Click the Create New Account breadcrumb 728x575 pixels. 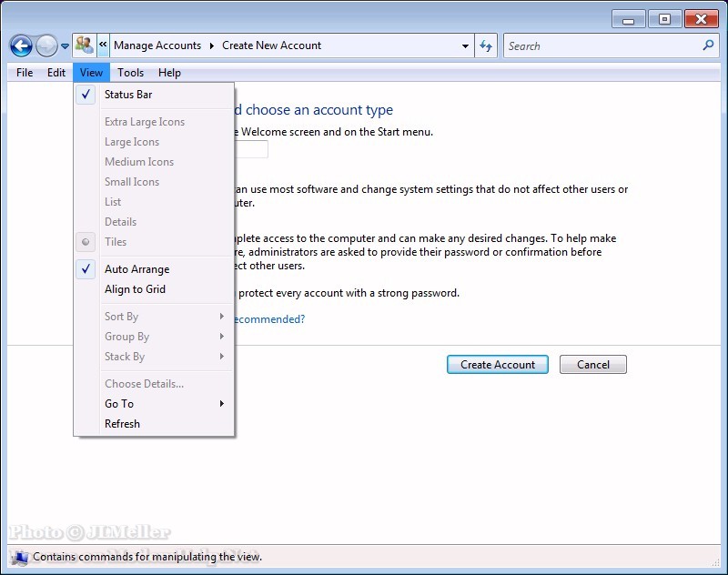[271, 45]
